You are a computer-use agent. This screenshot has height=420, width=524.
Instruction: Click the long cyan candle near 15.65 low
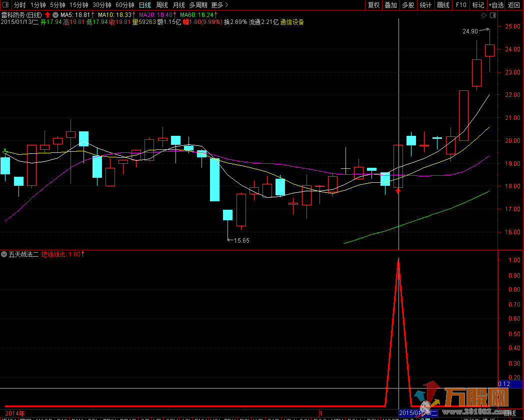214,180
